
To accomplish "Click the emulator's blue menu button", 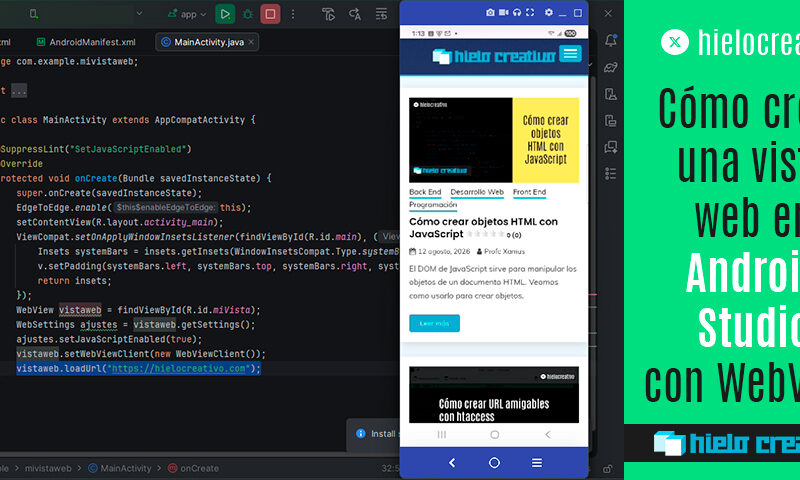I will click(537, 463).
